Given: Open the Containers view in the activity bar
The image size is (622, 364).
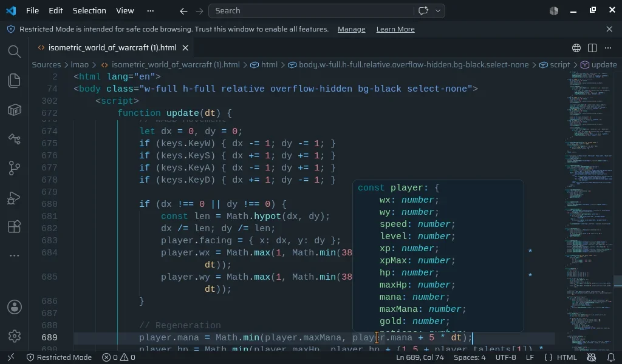Looking at the screenshot, I should (15, 110).
